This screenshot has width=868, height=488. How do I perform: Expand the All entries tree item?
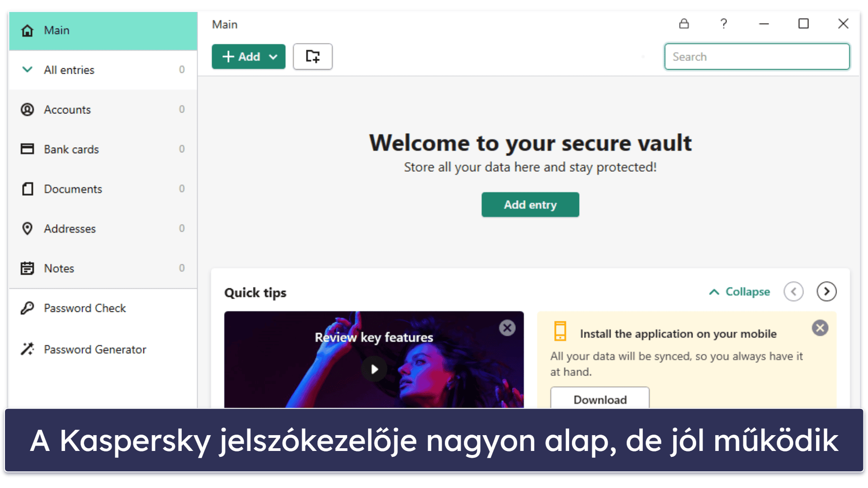(27, 69)
